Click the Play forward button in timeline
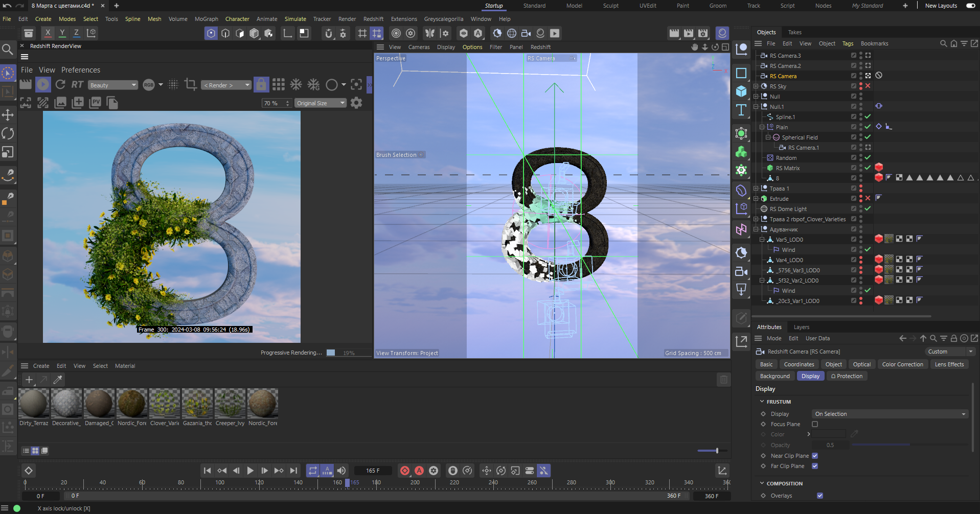 point(250,471)
